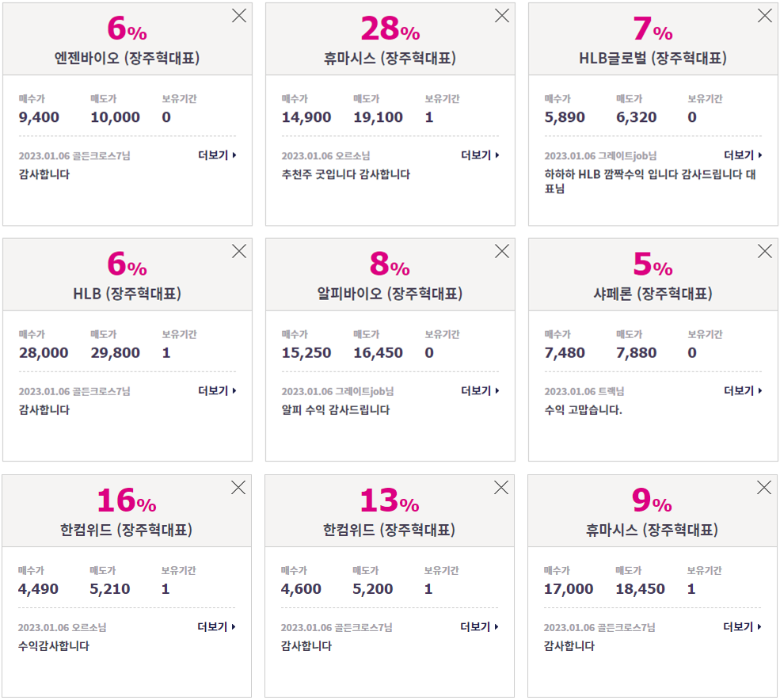The image size is (780, 700).
Task: Open 더보기 on 샤페론 review
Action: pos(743,390)
